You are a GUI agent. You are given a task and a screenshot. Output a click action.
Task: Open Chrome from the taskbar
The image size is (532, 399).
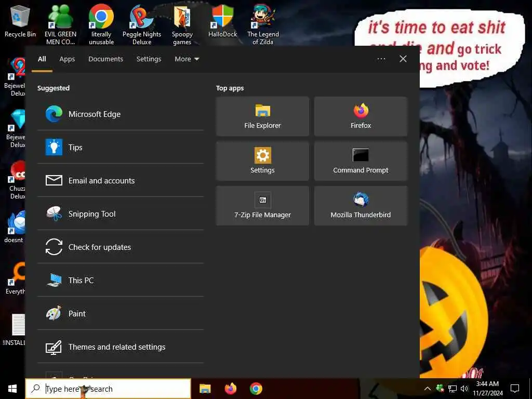(x=256, y=389)
